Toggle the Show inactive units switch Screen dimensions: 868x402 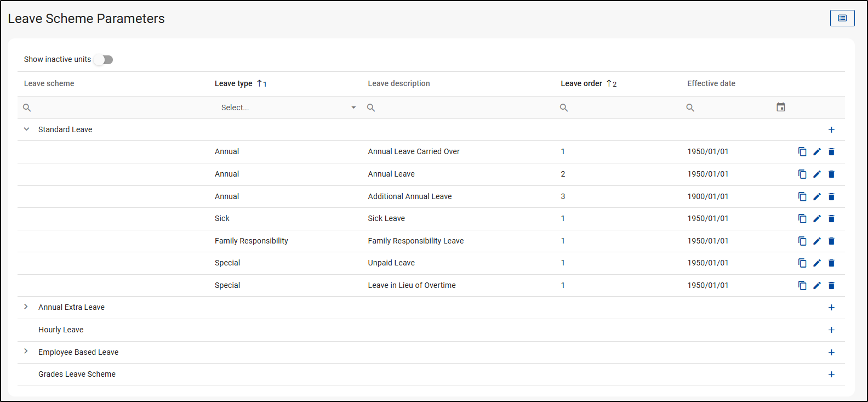tap(103, 60)
